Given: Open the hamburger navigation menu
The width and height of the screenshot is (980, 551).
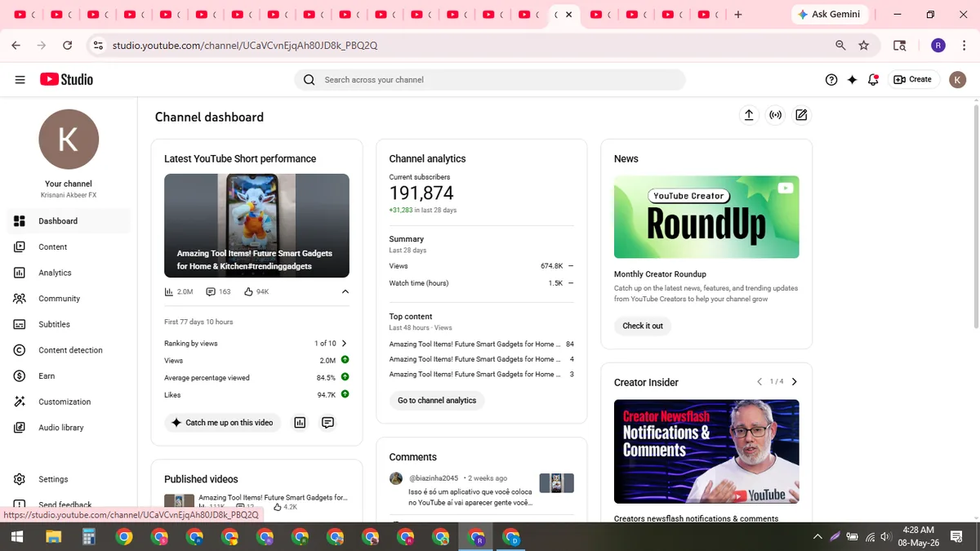Looking at the screenshot, I should (20, 79).
